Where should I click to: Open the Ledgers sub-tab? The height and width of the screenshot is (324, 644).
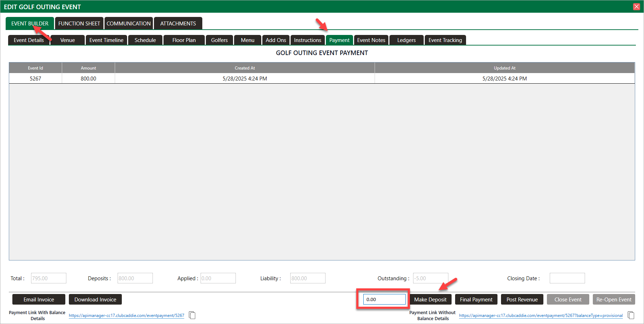click(406, 40)
